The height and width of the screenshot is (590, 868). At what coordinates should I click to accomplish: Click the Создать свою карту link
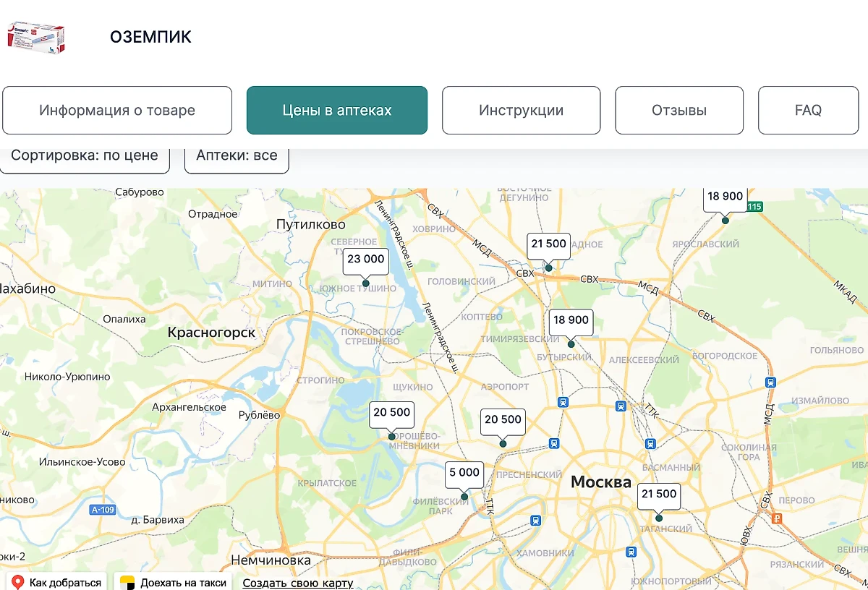(297, 582)
